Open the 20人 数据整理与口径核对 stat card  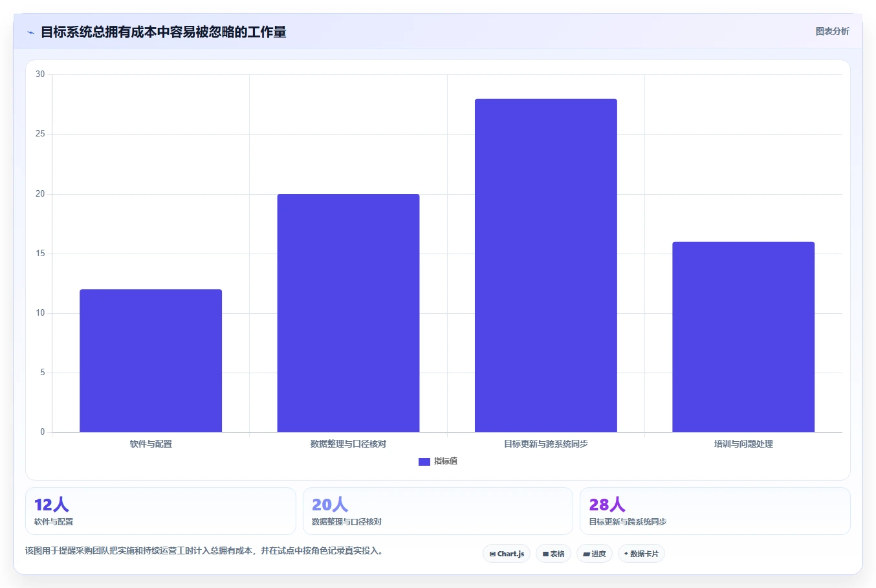coord(438,511)
